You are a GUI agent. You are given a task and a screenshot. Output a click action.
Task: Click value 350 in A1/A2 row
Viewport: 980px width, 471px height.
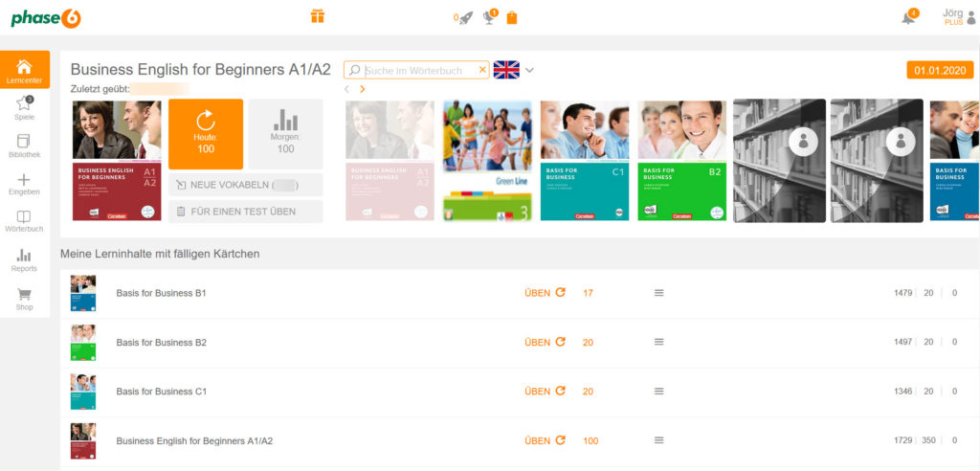928,440
